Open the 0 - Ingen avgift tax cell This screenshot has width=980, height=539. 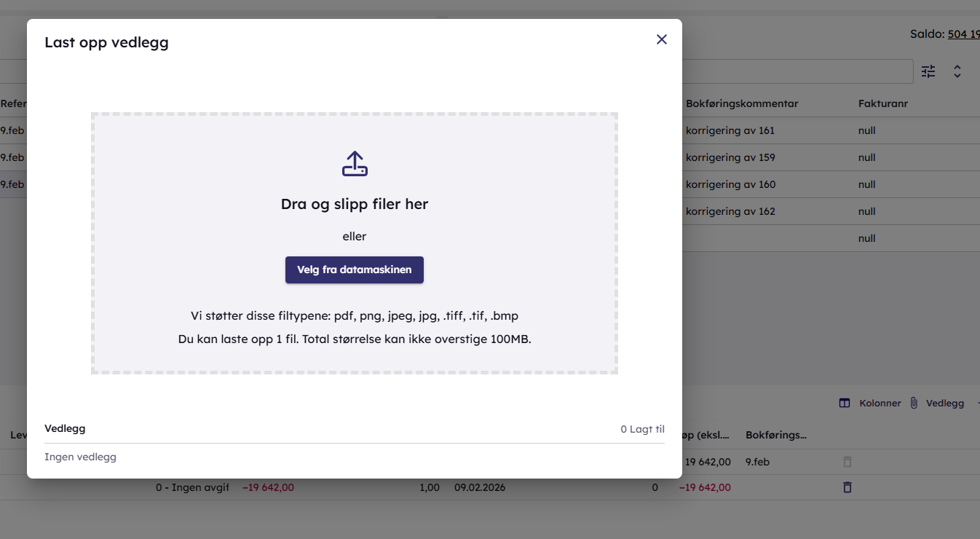click(x=192, y=487)
